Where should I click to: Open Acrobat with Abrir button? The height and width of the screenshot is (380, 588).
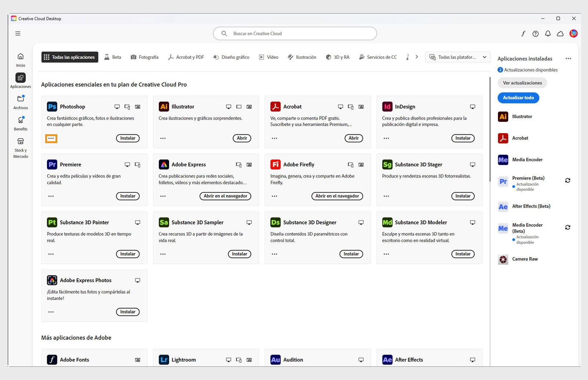[x=354, y=138]
